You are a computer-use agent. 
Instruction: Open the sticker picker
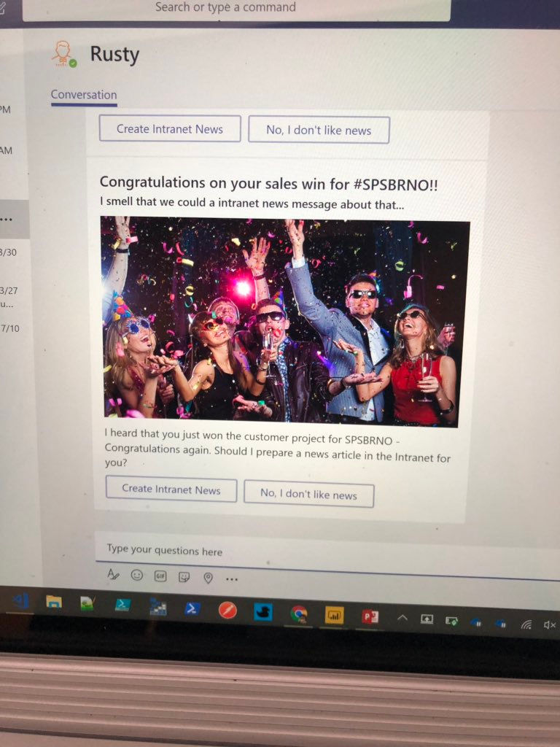point(184,577)
